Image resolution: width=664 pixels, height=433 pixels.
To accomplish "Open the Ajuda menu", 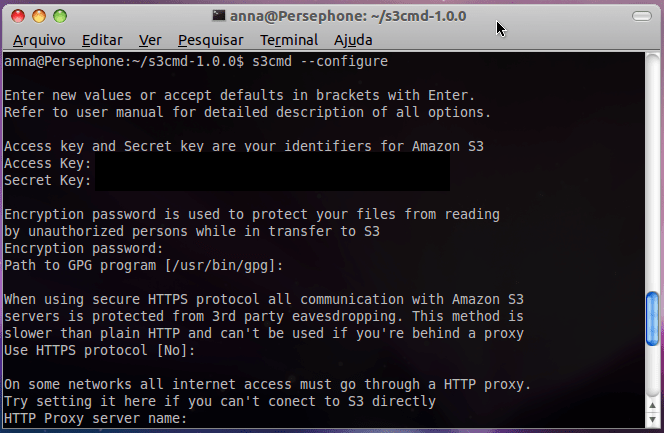I will coord(351,40).
